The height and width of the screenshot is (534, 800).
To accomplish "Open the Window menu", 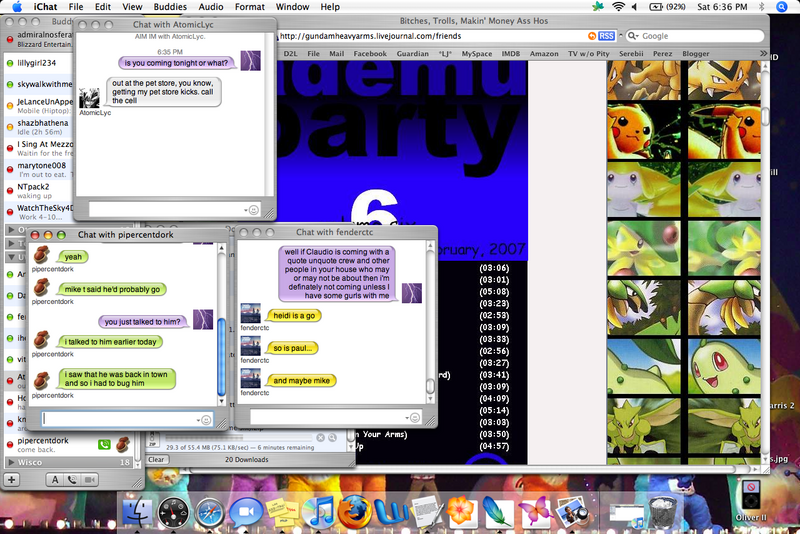I will click(x=292, y=7).
